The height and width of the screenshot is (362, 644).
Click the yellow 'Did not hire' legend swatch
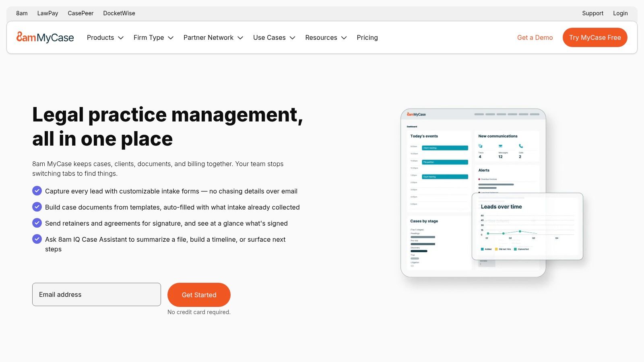click(496, 249)
